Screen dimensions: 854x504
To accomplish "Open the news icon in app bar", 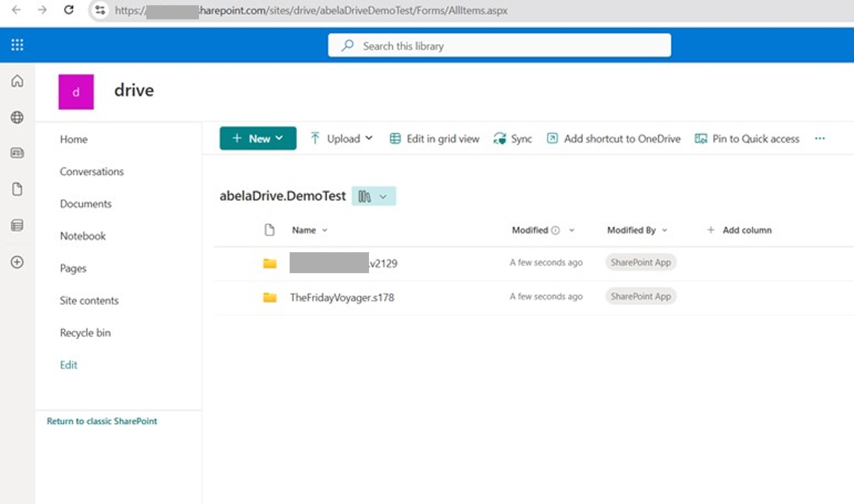I will point(17,153).
